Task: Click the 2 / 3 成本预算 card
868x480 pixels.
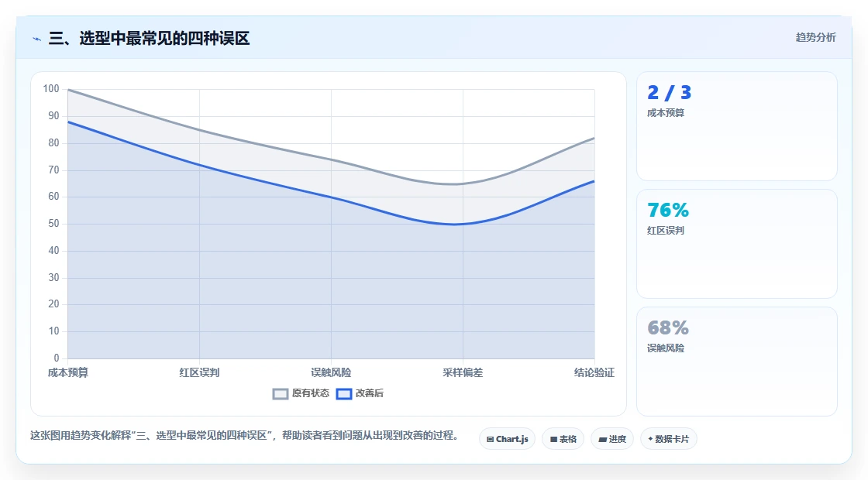Action: 737,126
